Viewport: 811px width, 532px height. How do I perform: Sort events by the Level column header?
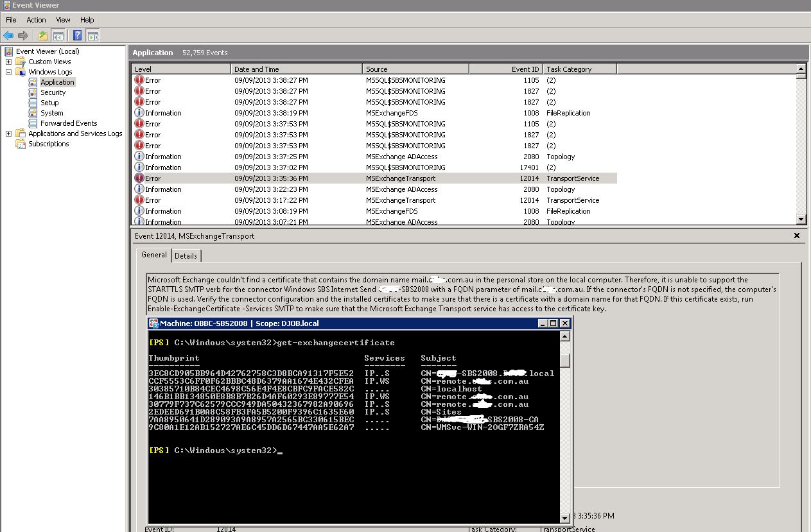pos(181,69)
